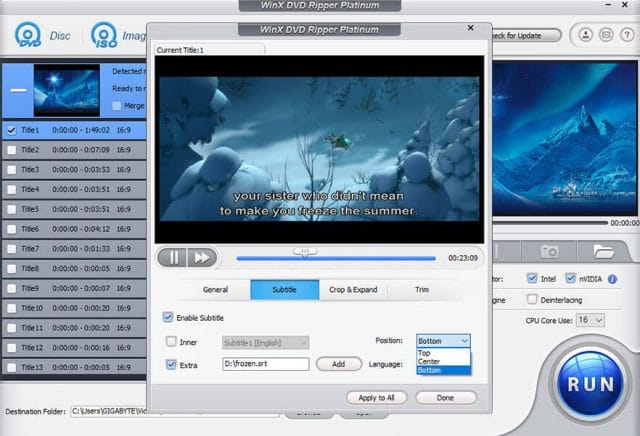Image resolution: width=640 pixels, height=436 pixels.
Task: Switch to the Crop & Expand tab
Action: [353, 290]
